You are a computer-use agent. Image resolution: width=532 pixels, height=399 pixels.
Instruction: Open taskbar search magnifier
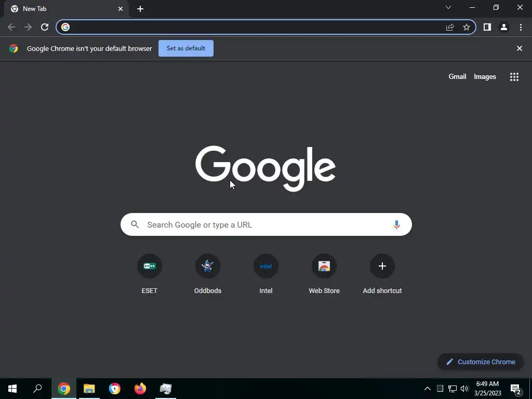click(x=37, y=389)
